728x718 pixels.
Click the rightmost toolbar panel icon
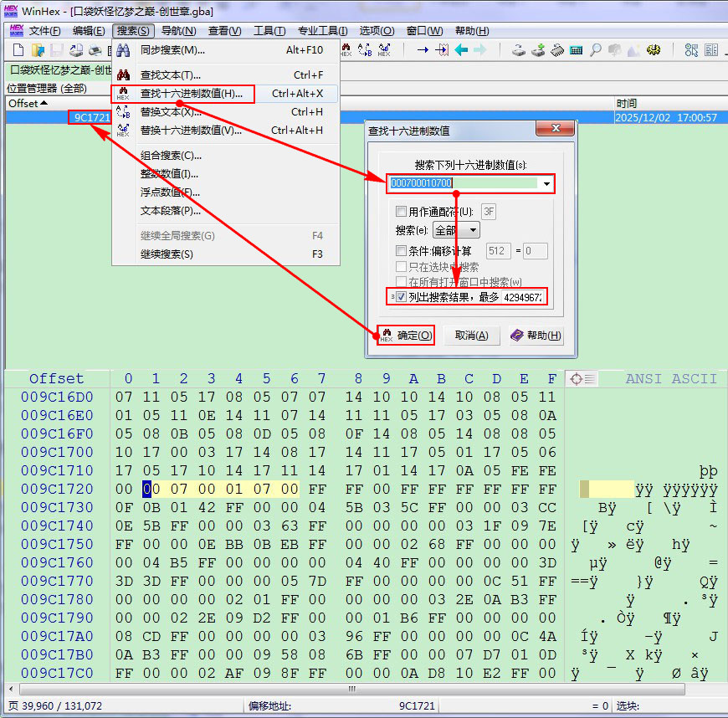coord(710,49)
